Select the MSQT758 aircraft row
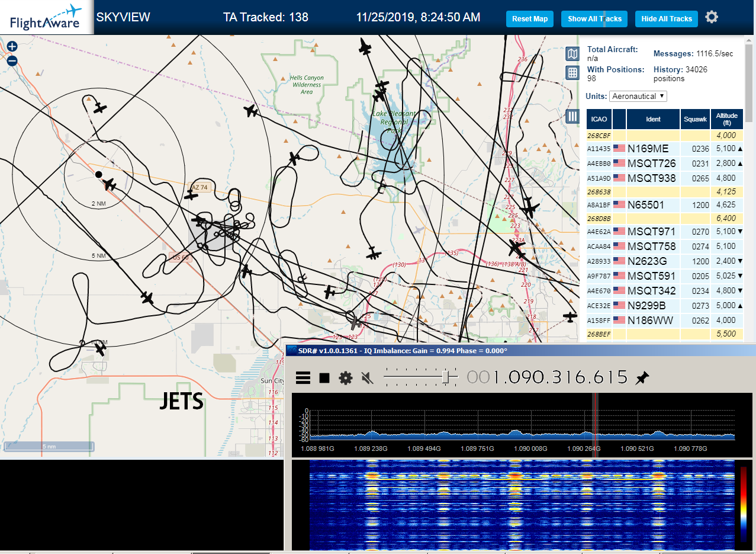The width and height of the screenshot is (756, 554). pos(664,246)
